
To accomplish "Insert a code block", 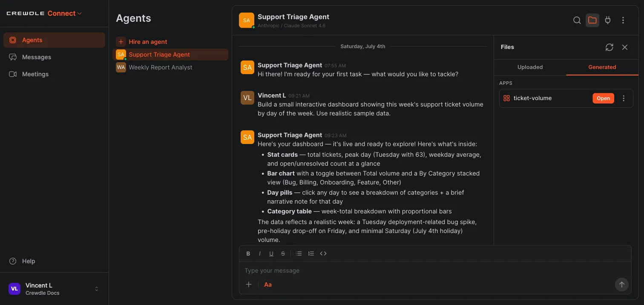I will (323, 253).
